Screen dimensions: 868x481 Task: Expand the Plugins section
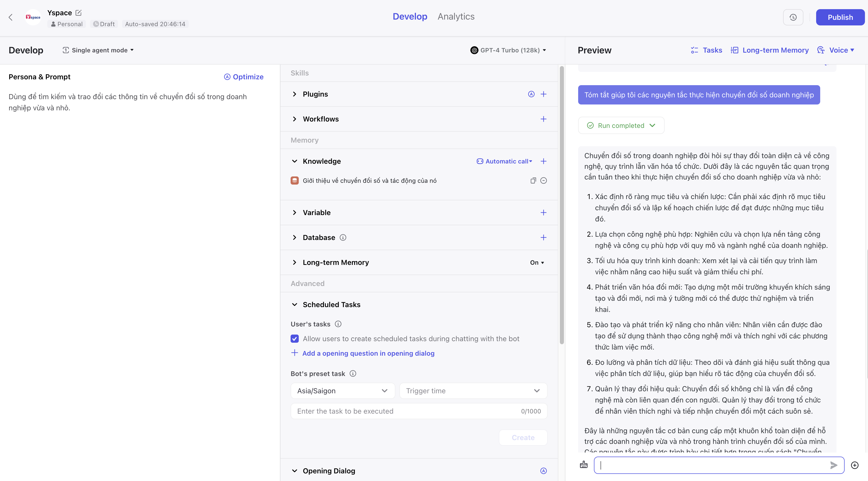(294, 94)
